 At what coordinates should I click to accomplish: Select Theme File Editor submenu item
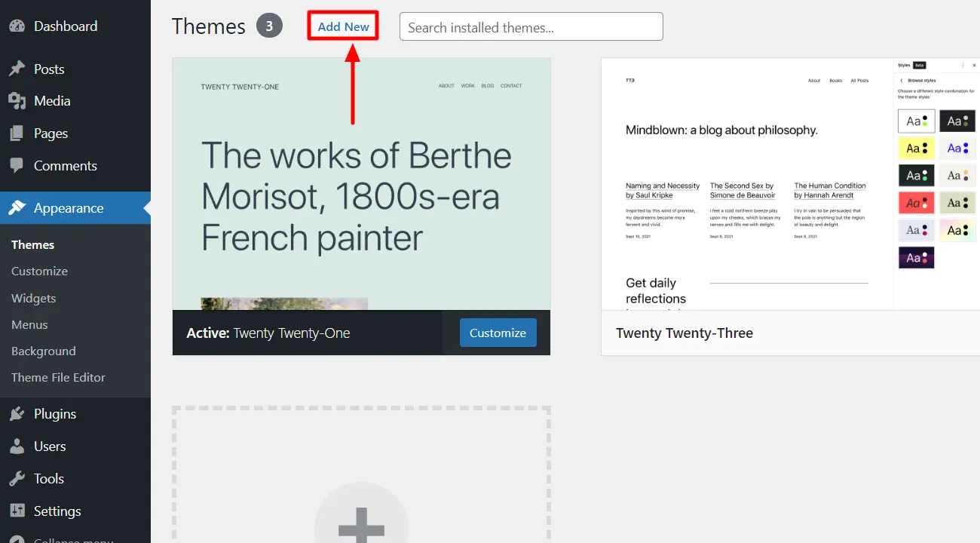58,378
